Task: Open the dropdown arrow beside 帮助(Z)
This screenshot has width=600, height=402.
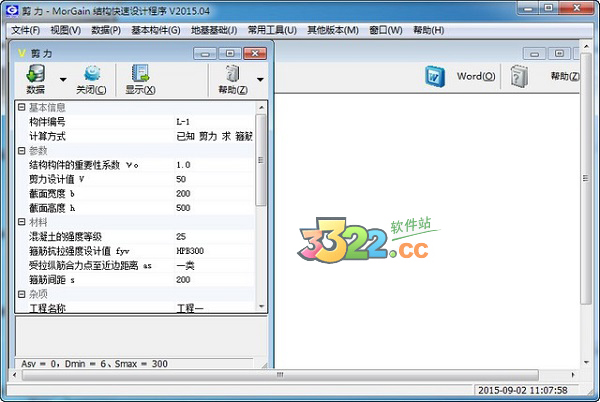Action: (260, 80)
